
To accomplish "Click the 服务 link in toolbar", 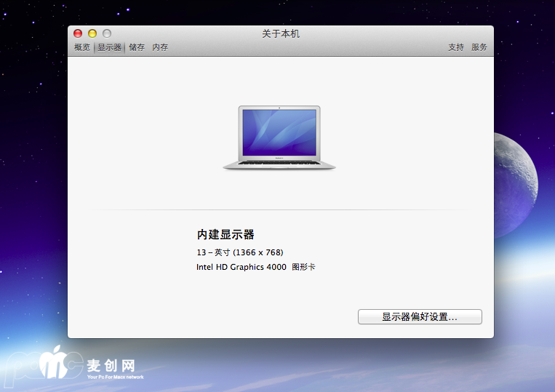I will 479,47.
